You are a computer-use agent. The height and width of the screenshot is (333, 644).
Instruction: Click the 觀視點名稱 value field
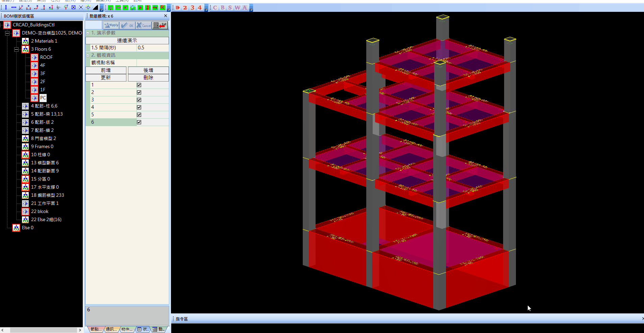click(x=153, y=63)
